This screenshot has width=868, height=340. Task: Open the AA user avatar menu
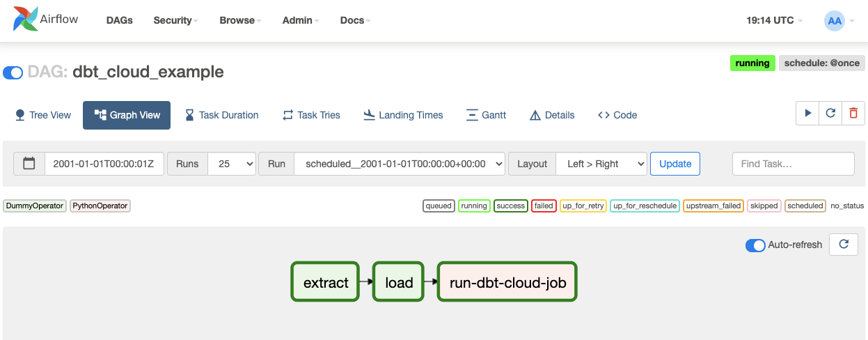coord(835,21)
